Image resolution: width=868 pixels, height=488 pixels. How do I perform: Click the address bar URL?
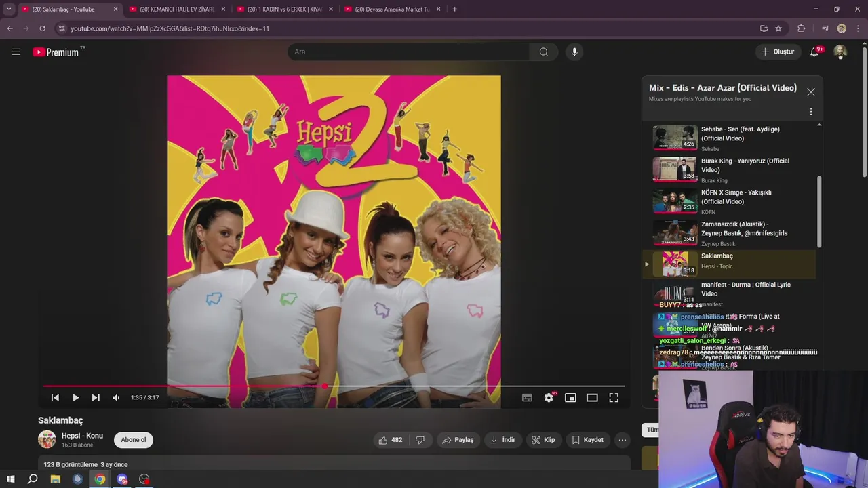click(x=170, y=28)
